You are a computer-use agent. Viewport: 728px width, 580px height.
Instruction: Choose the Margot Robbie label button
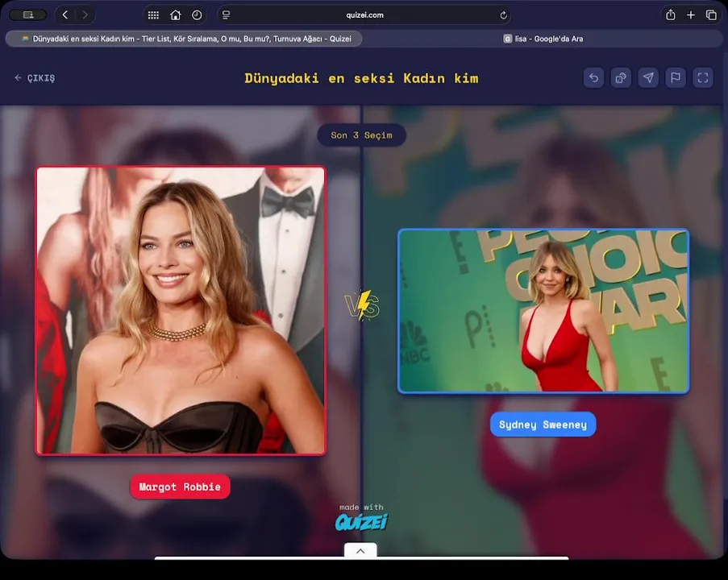tap(180, 487)
